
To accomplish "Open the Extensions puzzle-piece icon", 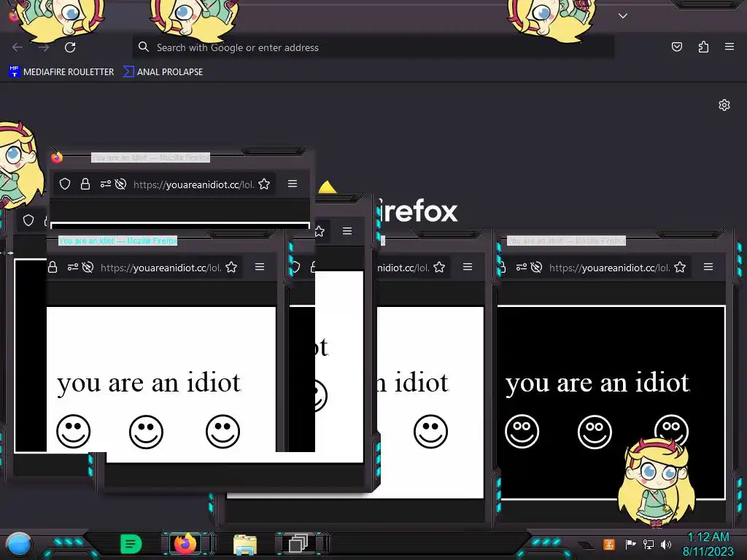I will [x=703, y=47].
